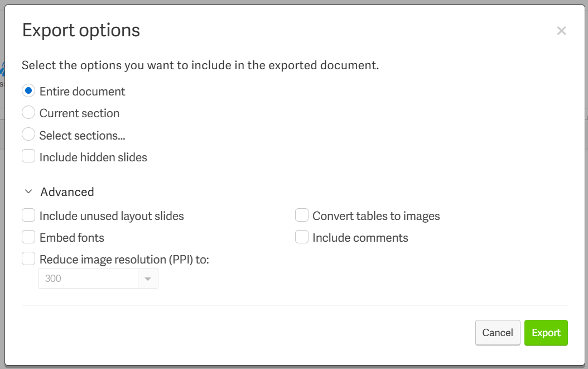Enable Include hidden slides checkbox
The height and width of the screenshot is (369, 588).
click(x=28, y=156)
